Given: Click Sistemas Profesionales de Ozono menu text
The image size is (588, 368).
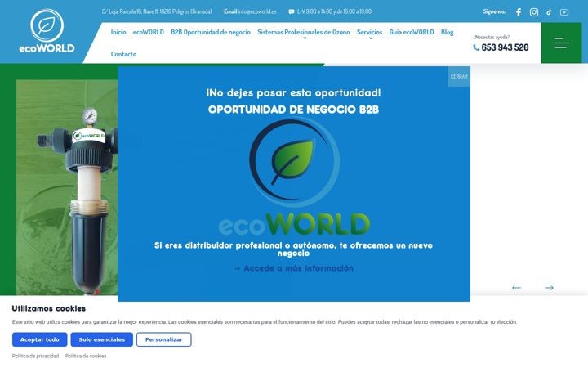Looking at the screenshot, I should 303,32.
